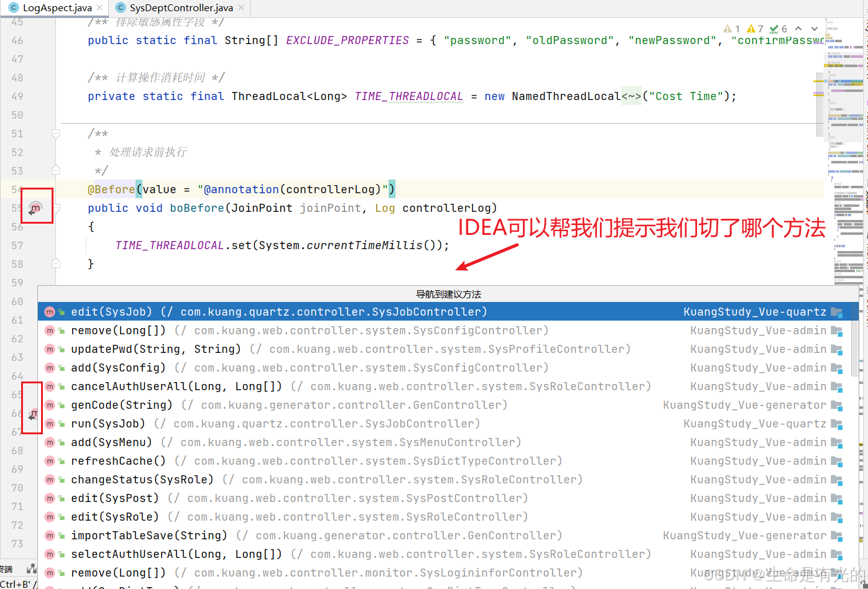Click the aspect navigation gutter icon beside boBefore
The image size is (868, 589).
35,209
